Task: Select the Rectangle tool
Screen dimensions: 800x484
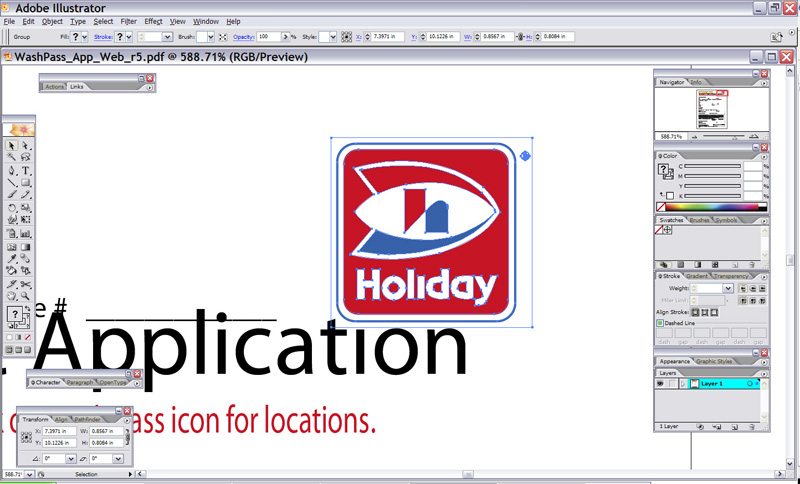Action: (x=25, y=182)
